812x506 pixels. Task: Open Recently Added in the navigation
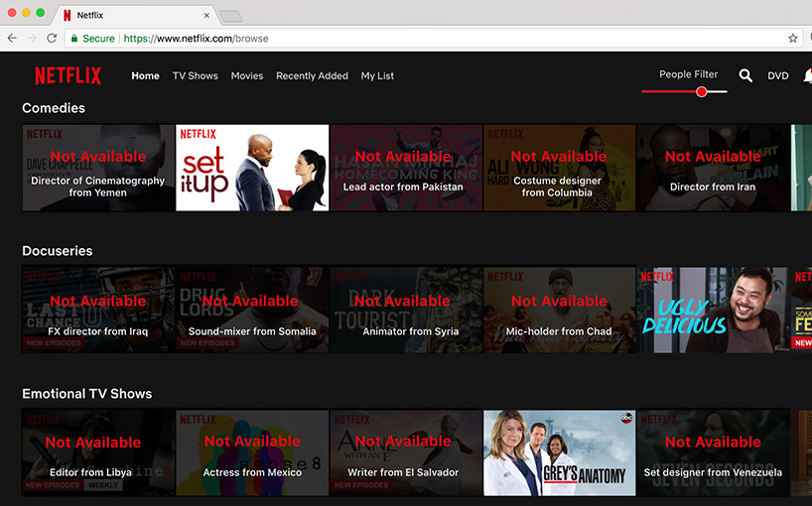[x=312, y=76]
